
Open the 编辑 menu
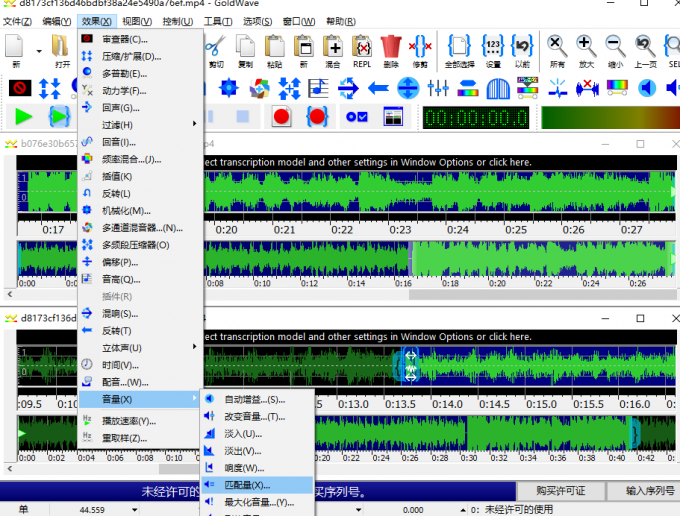(x=57, y=21)
